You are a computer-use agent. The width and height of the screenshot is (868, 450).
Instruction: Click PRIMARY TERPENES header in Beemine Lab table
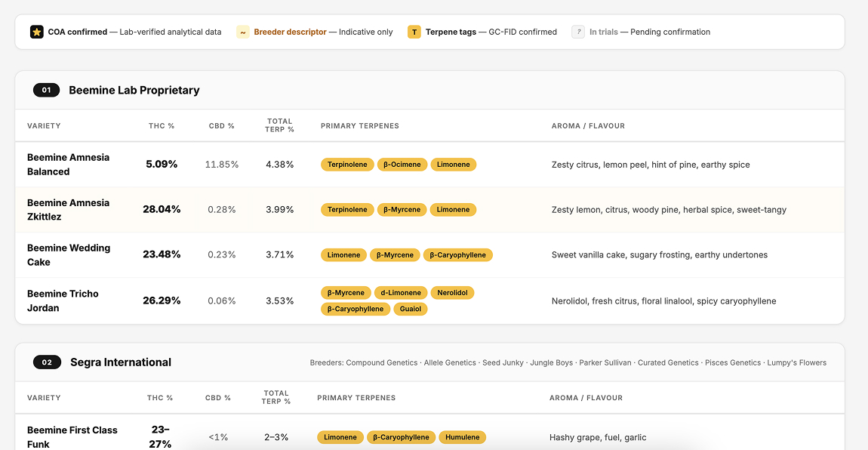pos(360,126)
